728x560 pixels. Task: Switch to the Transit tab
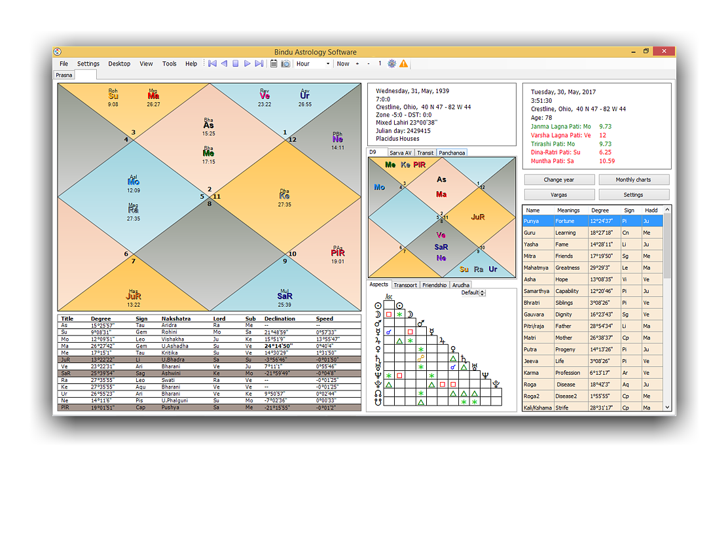425,152
